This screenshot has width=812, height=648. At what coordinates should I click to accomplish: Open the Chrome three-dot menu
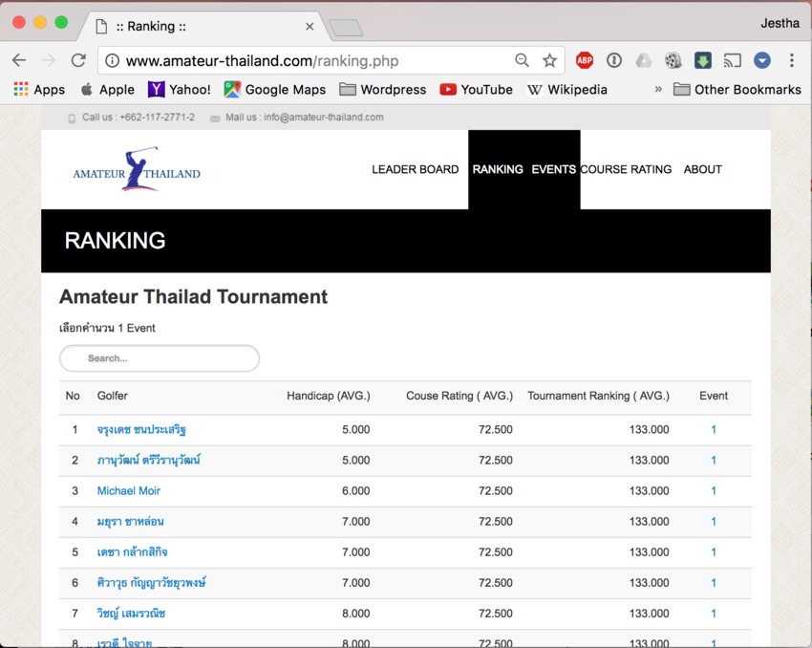[x=791, y=59]
